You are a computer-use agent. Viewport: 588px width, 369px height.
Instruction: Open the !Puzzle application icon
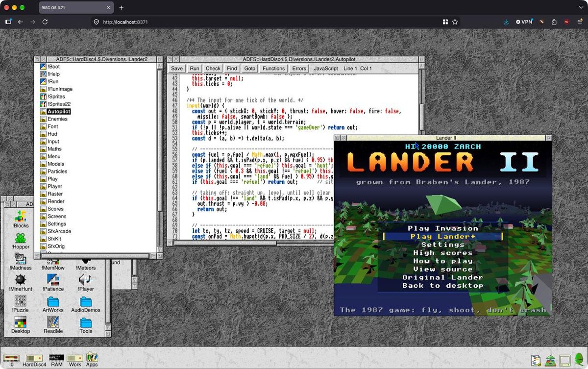(x=21, y=304)
